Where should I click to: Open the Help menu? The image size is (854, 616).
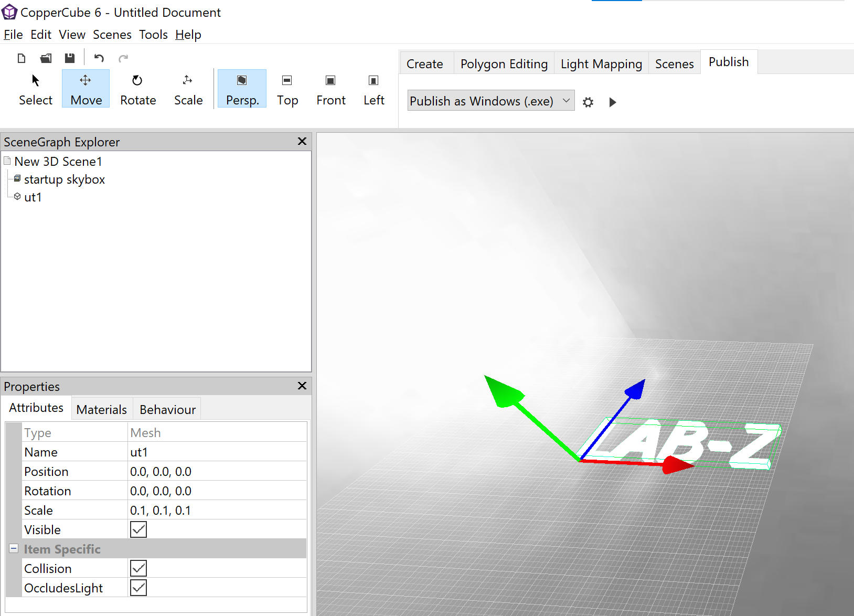click(x=188, y=35)
